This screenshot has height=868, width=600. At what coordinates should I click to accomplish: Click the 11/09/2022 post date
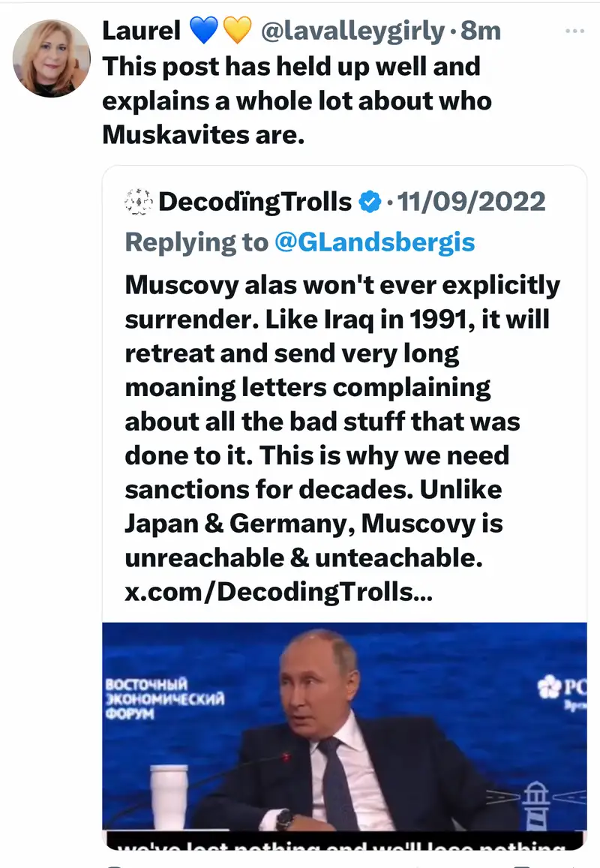471,202
